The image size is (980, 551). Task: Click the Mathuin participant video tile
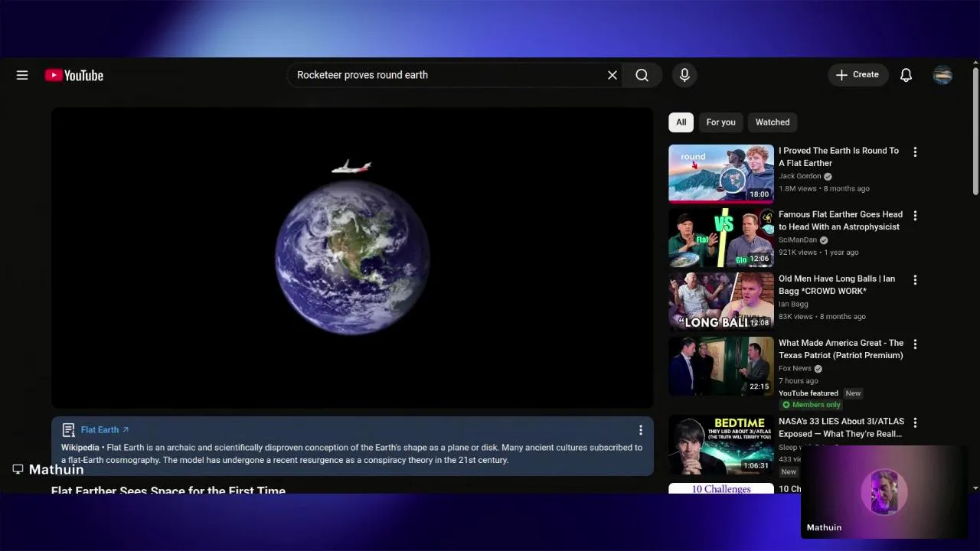pos(884,492)
